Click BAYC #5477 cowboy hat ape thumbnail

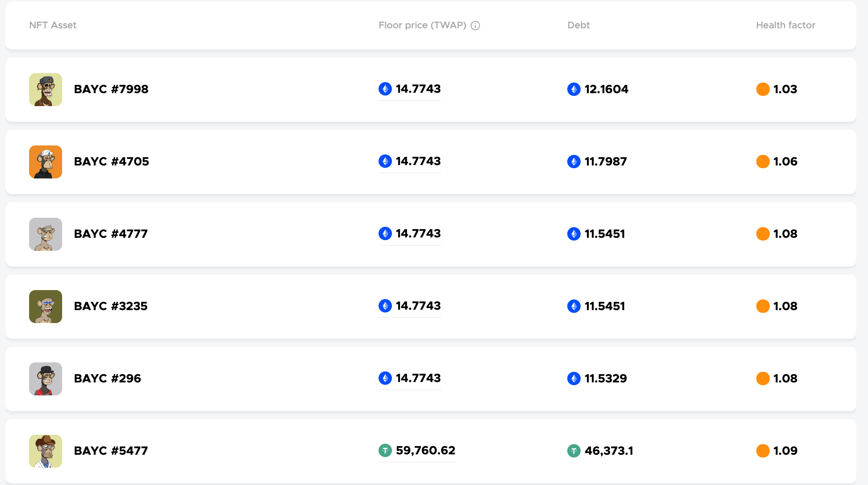click(46, 451)
